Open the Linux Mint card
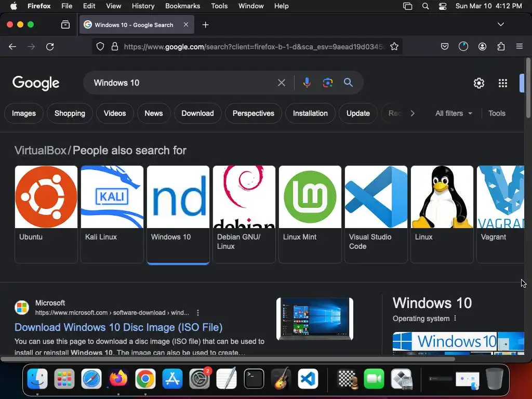Image resolution: width=532 pixels, height=399 pixels. 310,215
